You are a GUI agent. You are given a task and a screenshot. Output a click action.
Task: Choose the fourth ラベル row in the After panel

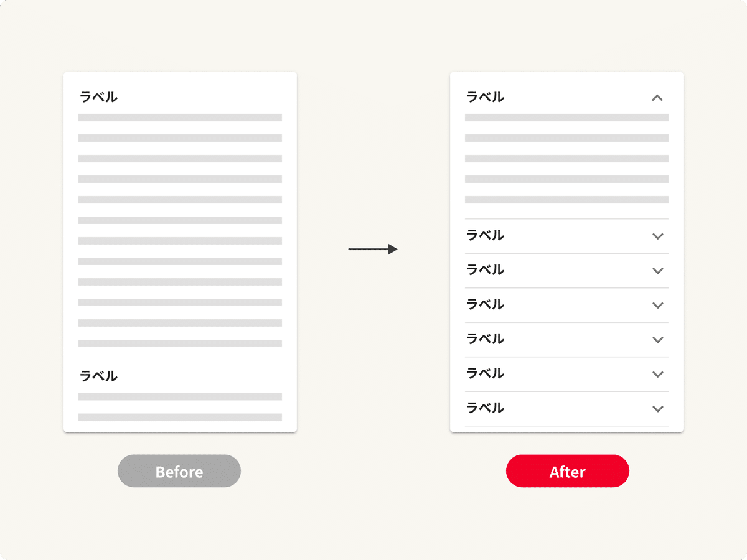[485, 304]
